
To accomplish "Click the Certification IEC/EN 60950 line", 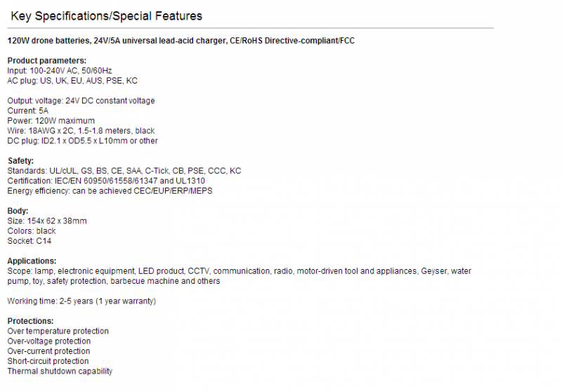I will (106, 181).
